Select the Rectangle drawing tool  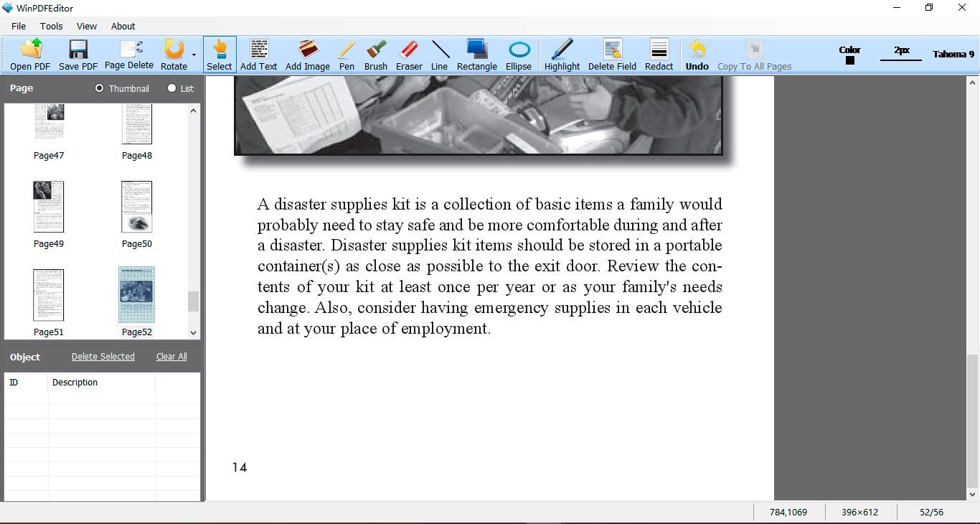pyautogui.click(x=476, y=54)
